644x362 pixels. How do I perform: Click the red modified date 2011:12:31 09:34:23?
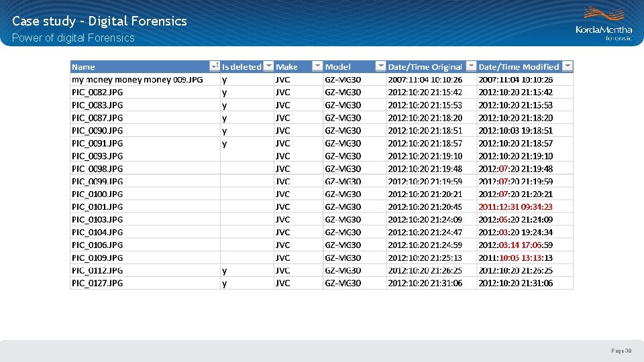coord(515,207)
